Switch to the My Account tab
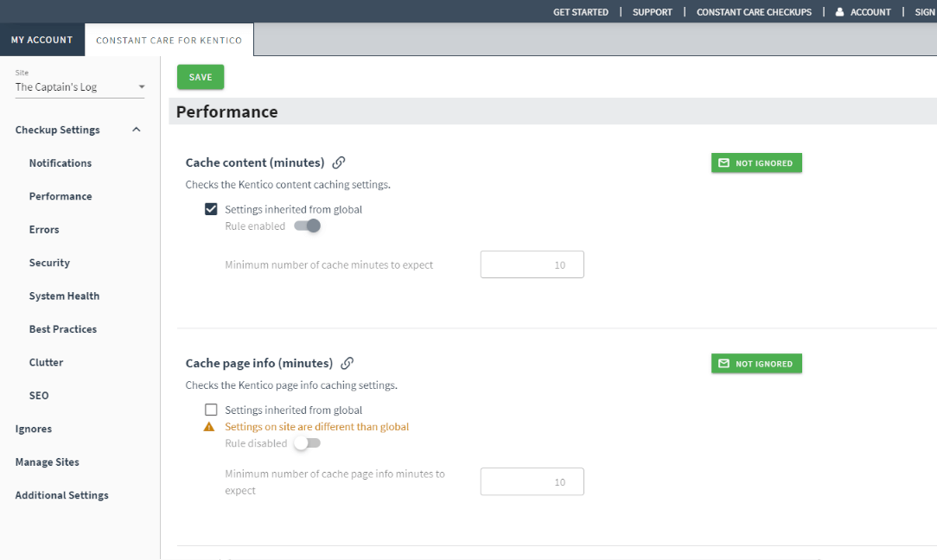This screenshot has height=560, width=937. pyautogui.click(x=41, y=40)
